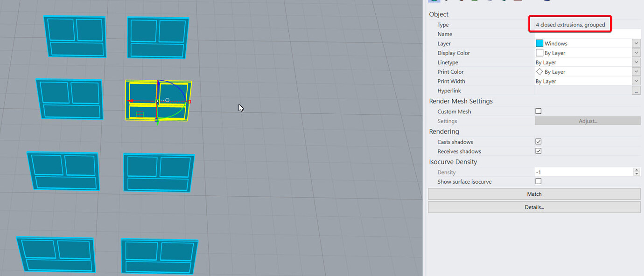Image resolution: width=644 pixels, height=276 pixels.
Task: Click the rightmost Help panel icon
Action: [546, 0]
